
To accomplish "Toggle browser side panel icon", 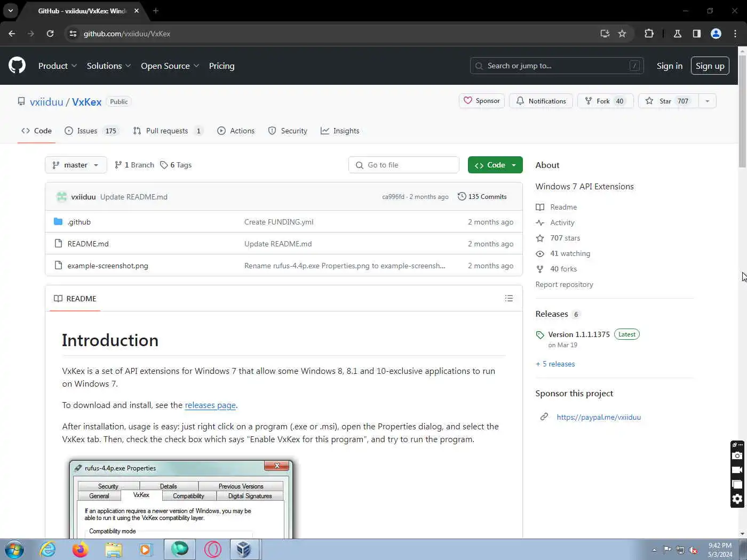I will pos(697,34).
